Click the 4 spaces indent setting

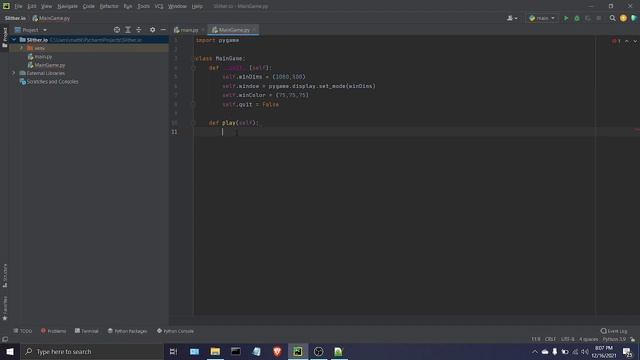click(x=588, y=339)
